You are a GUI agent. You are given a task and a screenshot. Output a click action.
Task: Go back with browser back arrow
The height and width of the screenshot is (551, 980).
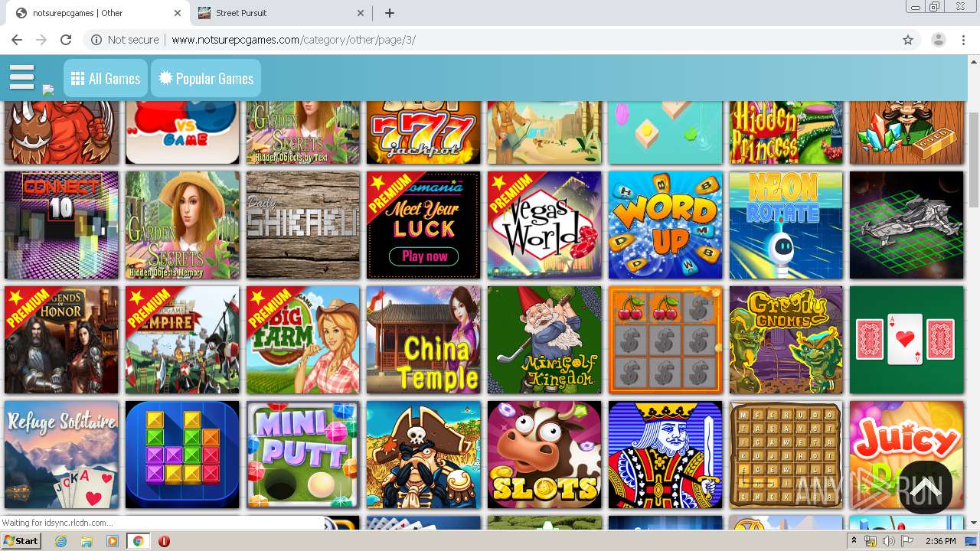point(17,40)
